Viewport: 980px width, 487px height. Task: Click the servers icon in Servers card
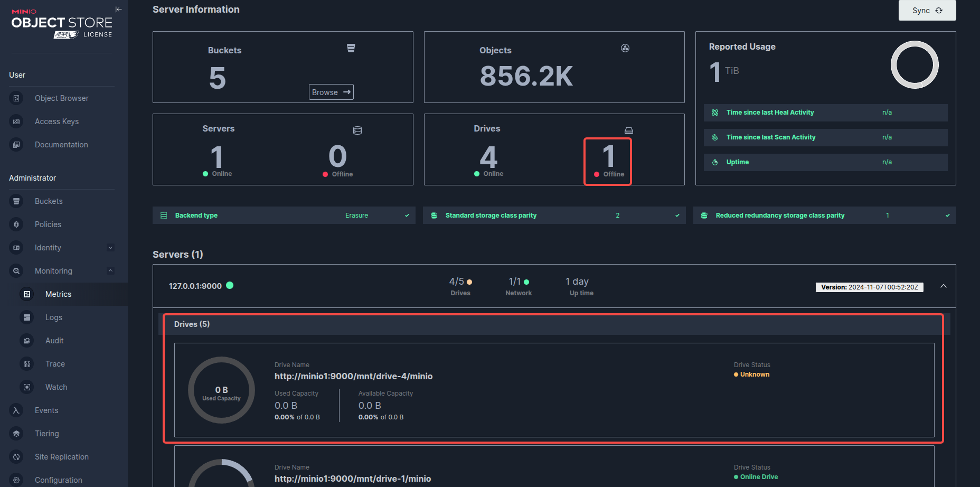[357, 130]
